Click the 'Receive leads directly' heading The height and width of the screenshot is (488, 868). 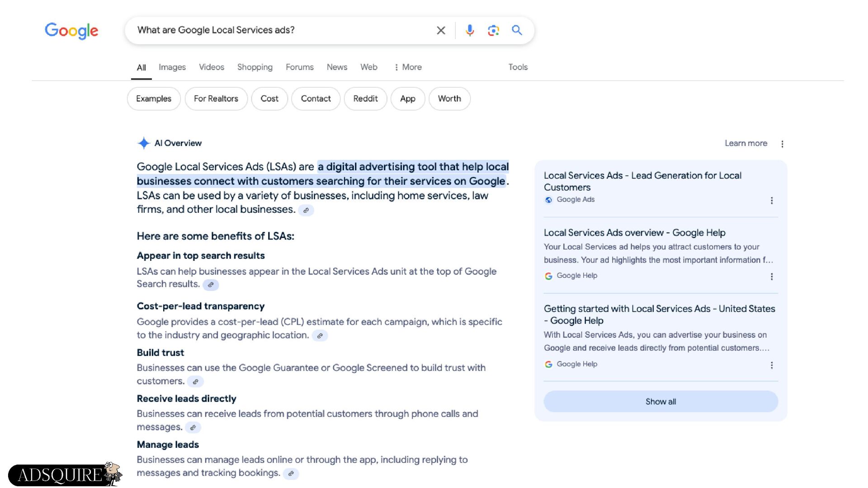(187, 399)
